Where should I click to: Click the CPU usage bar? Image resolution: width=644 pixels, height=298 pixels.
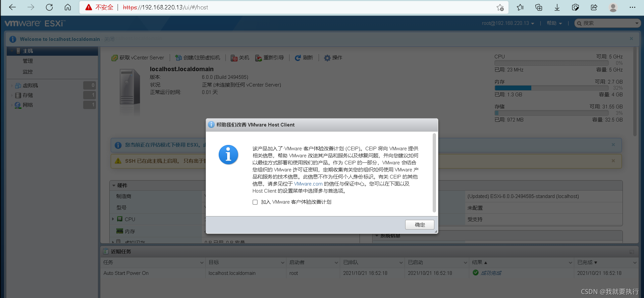point(551,63)
